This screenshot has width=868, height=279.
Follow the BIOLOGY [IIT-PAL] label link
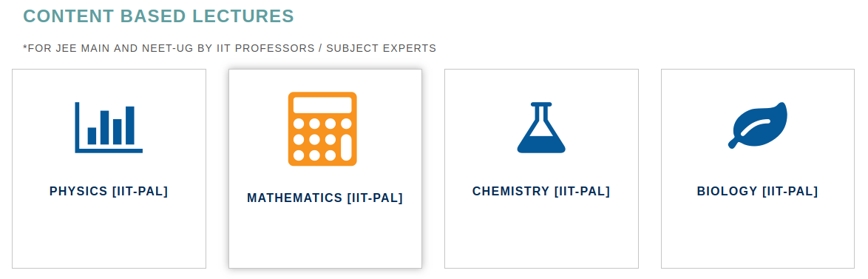[757, 191]
